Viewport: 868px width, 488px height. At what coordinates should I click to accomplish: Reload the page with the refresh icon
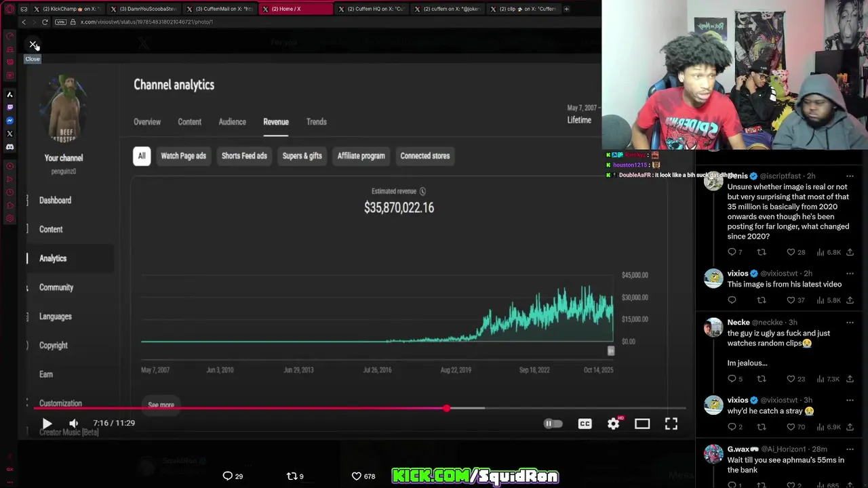(45, 22)
